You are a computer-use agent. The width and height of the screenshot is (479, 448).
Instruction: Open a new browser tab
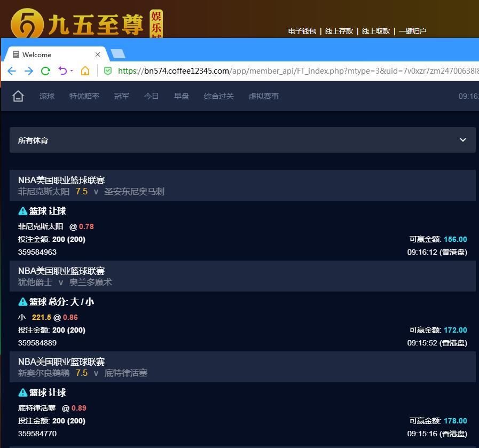117,54
